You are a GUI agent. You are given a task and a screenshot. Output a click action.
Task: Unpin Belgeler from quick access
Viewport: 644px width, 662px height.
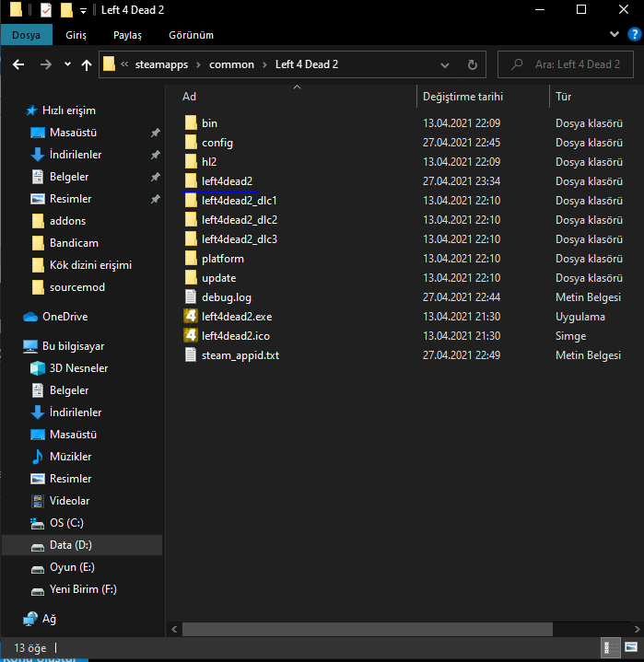pos(155,177)
